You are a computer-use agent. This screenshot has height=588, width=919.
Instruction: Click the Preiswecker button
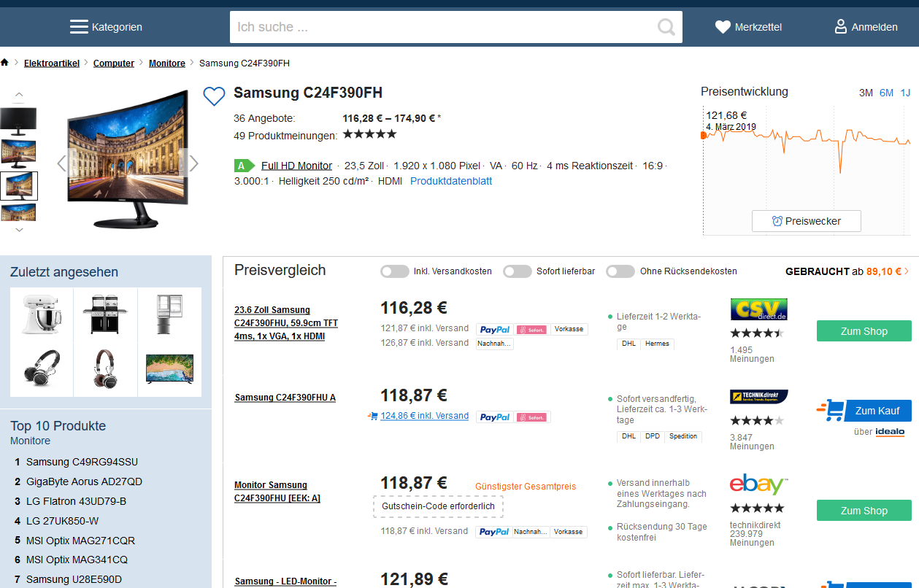[806, 221]
